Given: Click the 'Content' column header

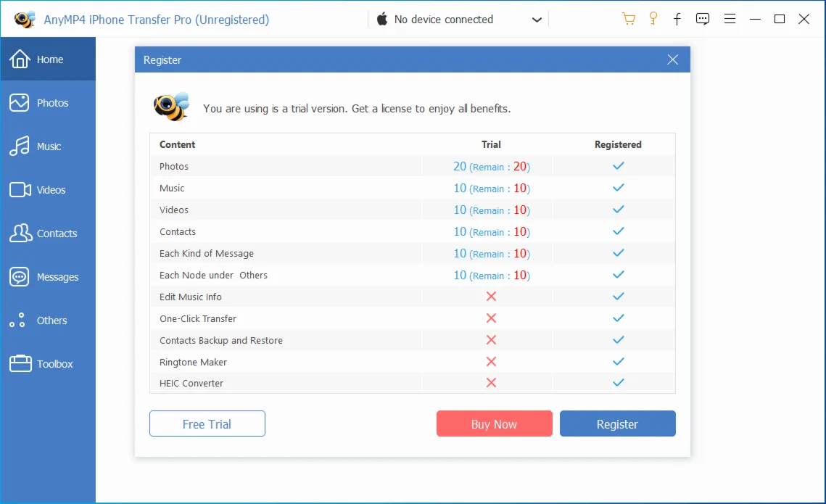Looking at the screenshot, I should pyautogui.click(x=177, y=144).
